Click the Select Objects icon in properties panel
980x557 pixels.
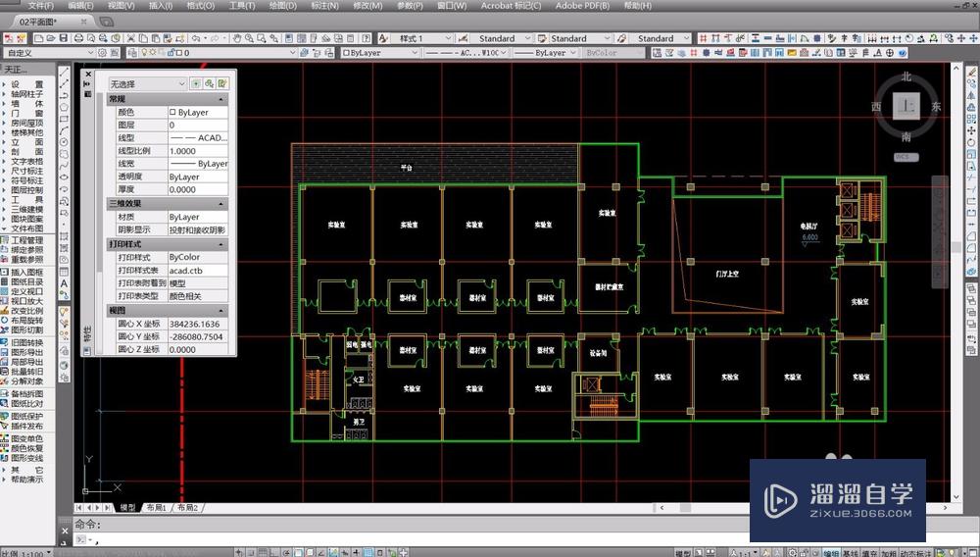click(210, 83)
